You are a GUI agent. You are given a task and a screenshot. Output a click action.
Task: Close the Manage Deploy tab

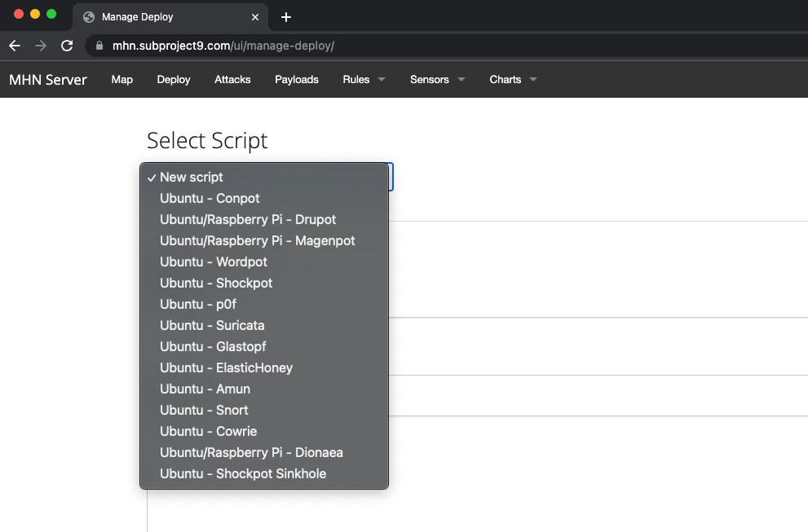click(255, 17)
